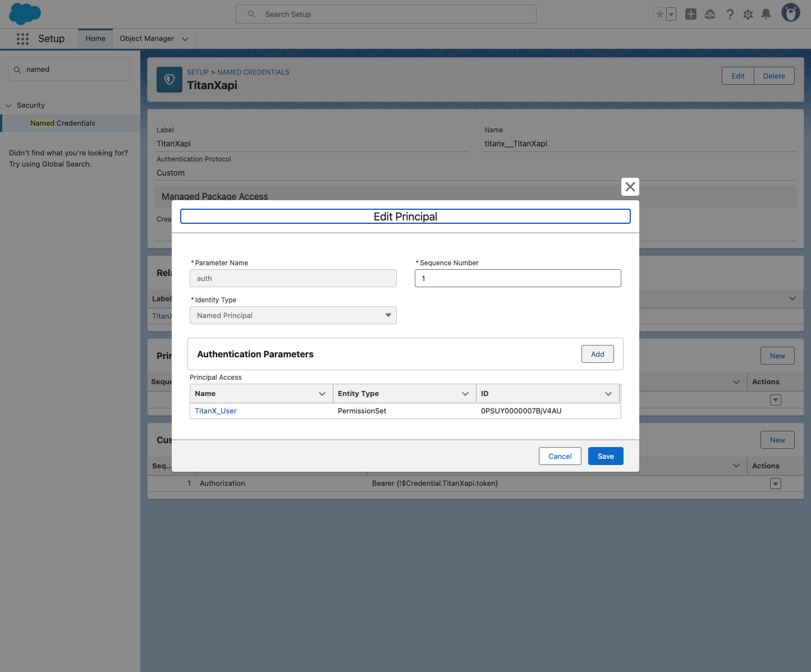Click the disabled Parameter Name field 'auth'
Viewport: 811px width, 672px height.
coord(293,278)
